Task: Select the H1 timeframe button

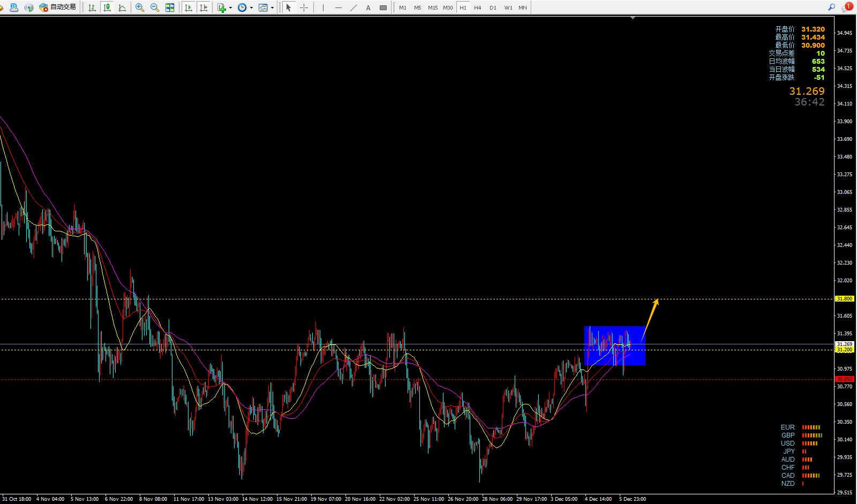Action: click(x=463, y=7)
